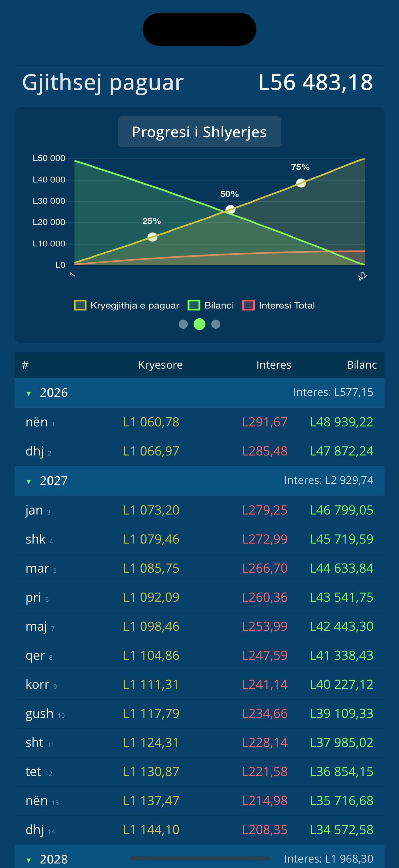Select the nën 13 payment row
The width and height of the screenshot is (399, 868).
pos(199,801)
